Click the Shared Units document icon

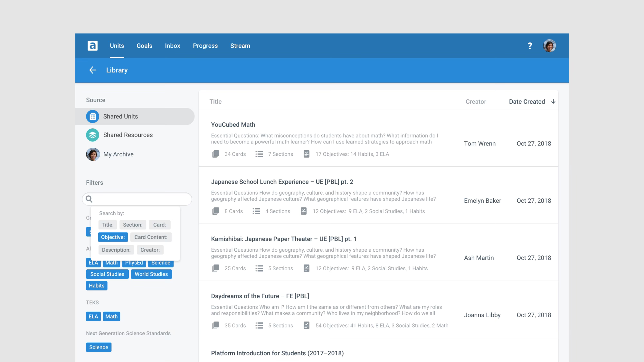coord(92,116)
